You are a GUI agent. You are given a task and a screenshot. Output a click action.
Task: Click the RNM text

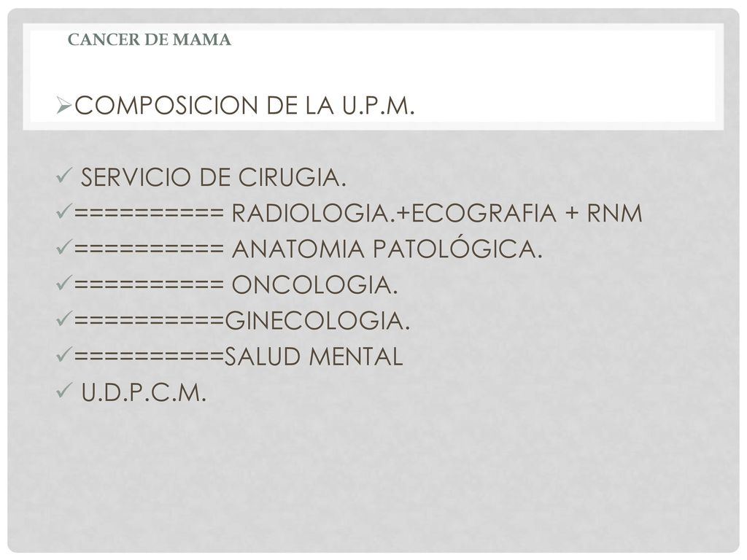[x=615, y=213]
